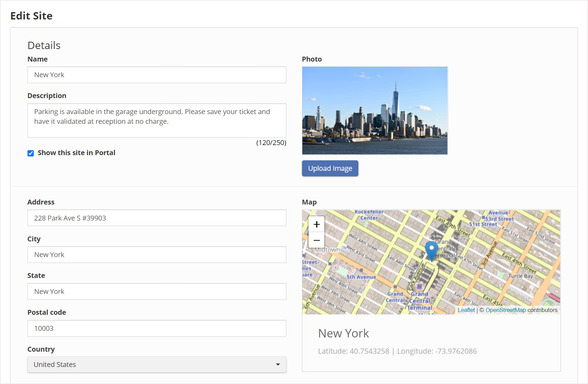Uncheck Show this site in Portal
Viewport: 588px width, 384px height.
(x=31, y=153)
